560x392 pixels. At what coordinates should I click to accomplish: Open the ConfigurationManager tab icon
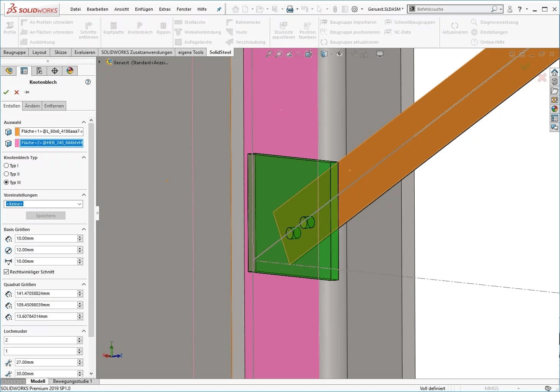coord(39,71)
